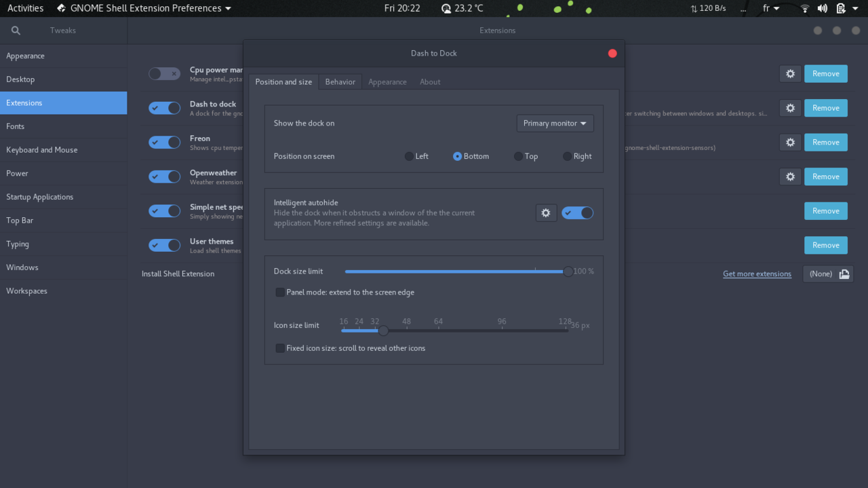Screen dimensions: 868x488
Task: Select Fonts in the sidebar
Action: point(16,126)
